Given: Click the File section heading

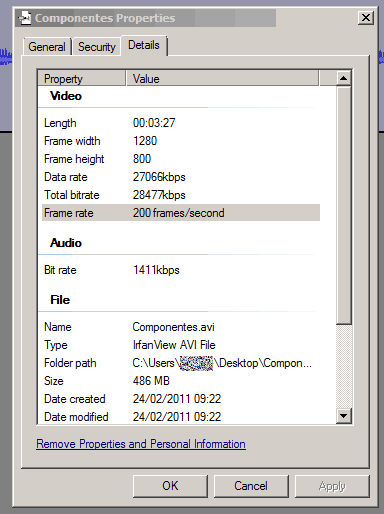Looking at the screenshot, I should click(60, 300).
